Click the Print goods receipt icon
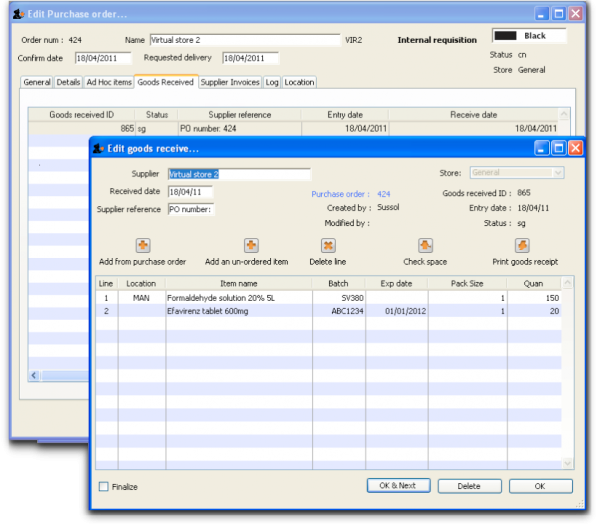600x524 pixels. point(522,246)
